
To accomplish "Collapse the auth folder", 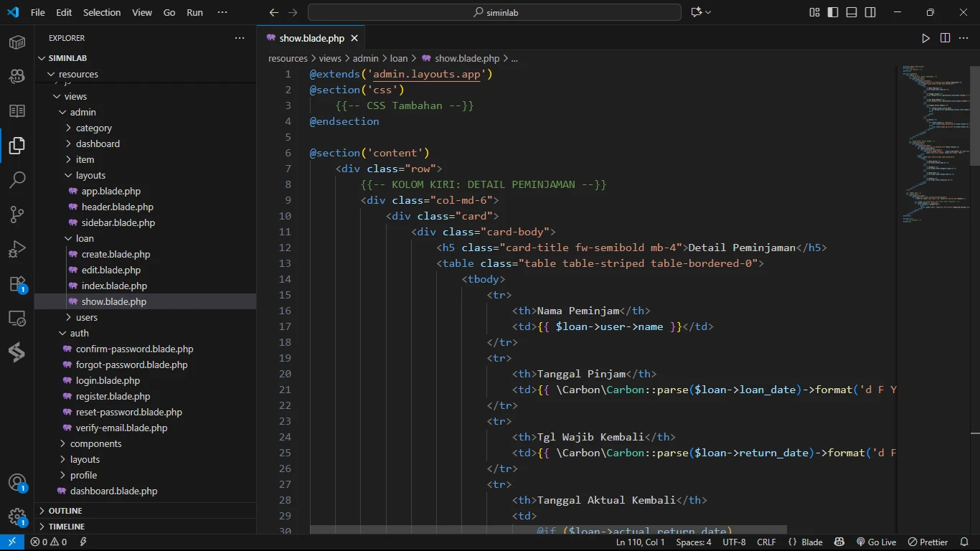I will coord(79,333).
